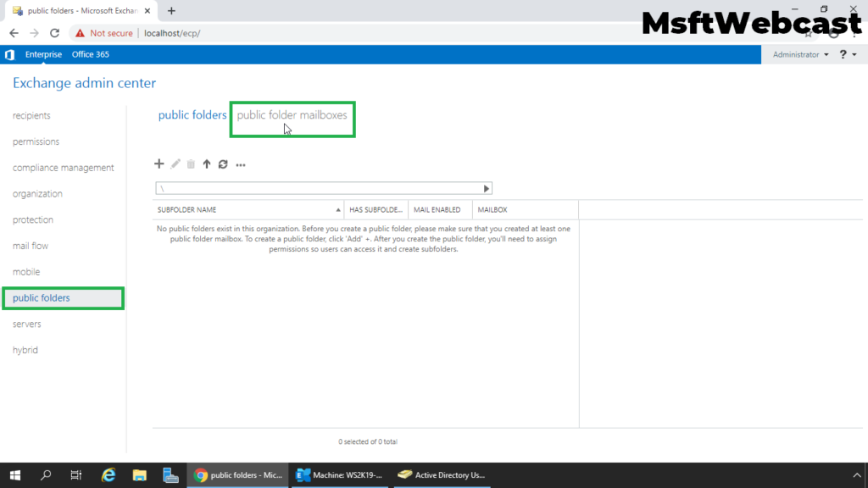Click the Exchange admin center title

(84, 83)
